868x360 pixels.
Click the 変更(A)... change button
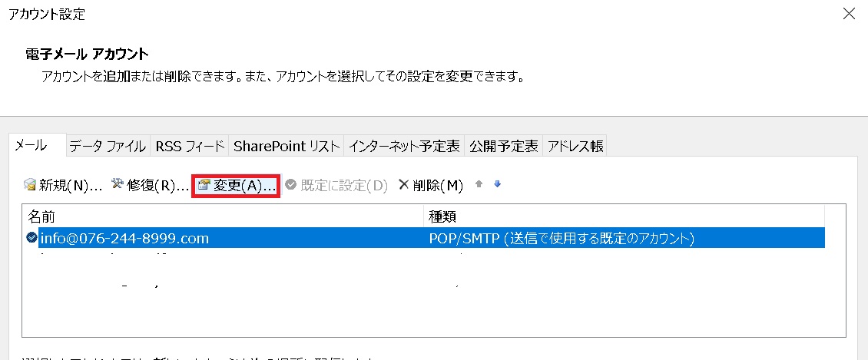[237, 185]
